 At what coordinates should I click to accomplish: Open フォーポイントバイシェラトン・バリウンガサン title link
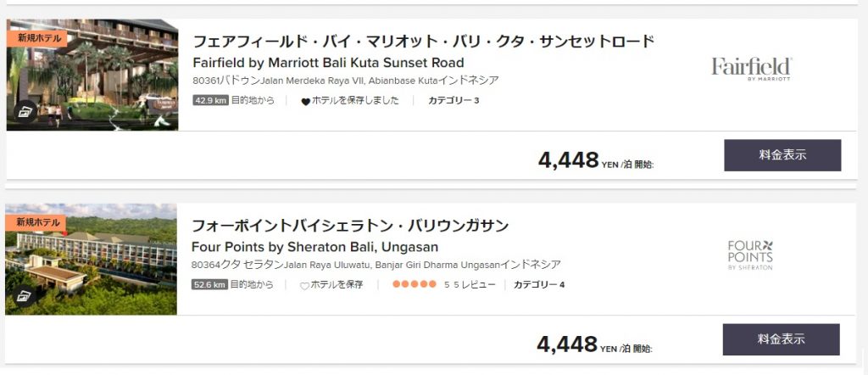(350, 226)
